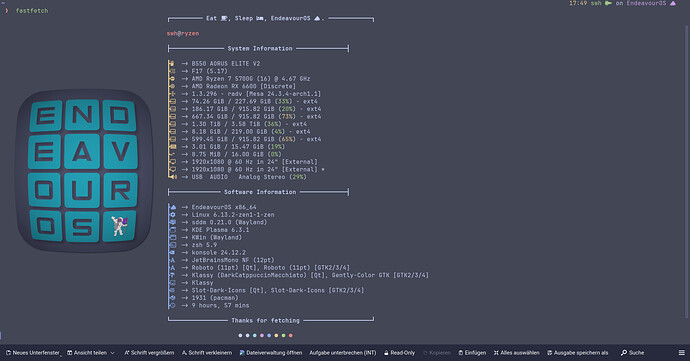Screen dimensions: 690x361
Task: Open a new tab with Neues Unterfenster
Action: pyautogui.click(x=33, y=353)
